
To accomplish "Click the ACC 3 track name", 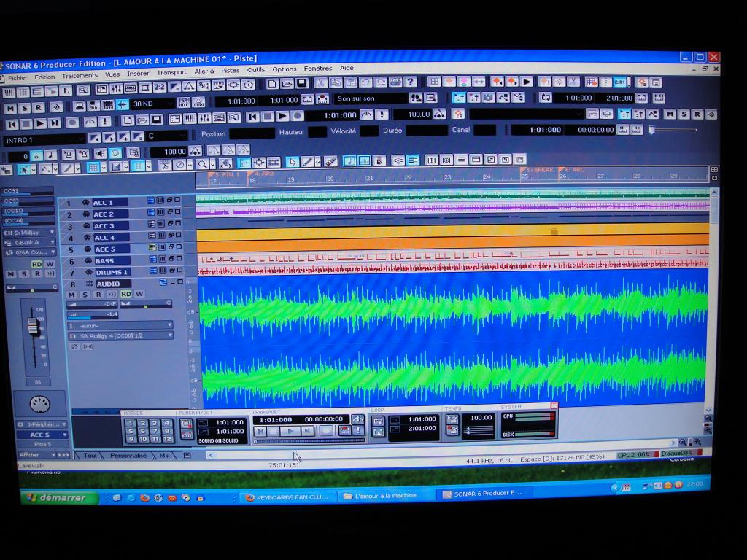I will coord(110,226).
